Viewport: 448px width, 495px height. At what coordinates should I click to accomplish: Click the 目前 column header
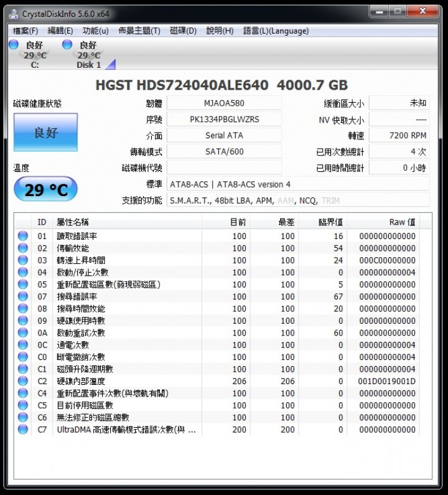pyautogui.click(x=226, y=222)
